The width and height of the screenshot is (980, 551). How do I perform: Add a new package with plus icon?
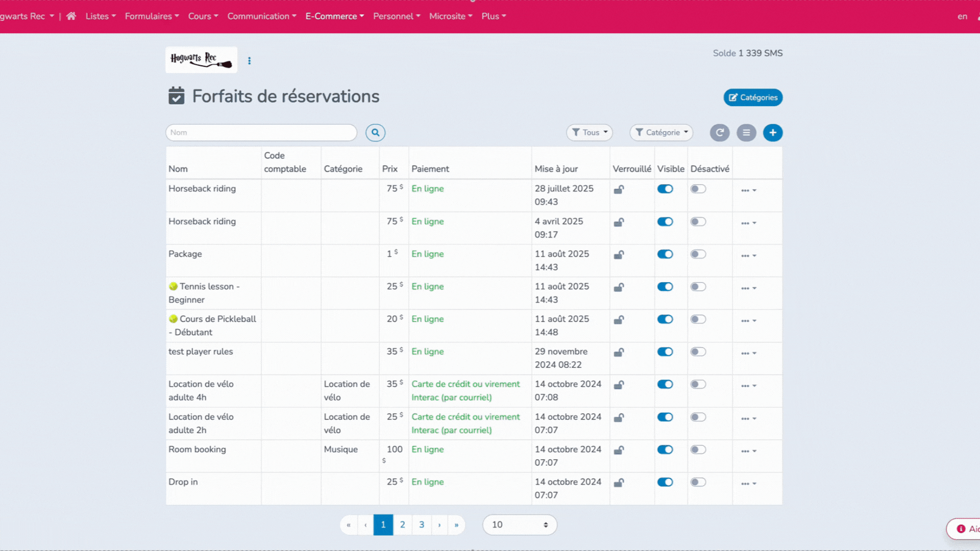pyautogui.click(x=773, y=133)
